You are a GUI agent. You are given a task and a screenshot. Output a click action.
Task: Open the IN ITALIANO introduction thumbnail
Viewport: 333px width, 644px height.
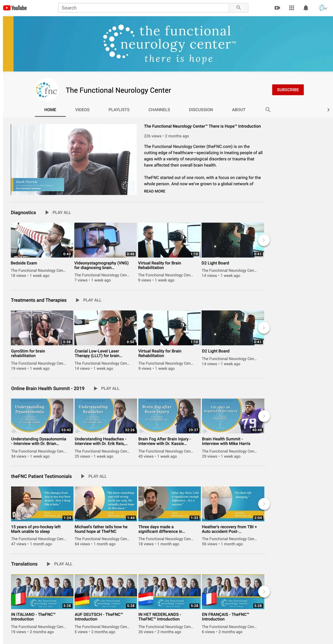coord(42,592)
